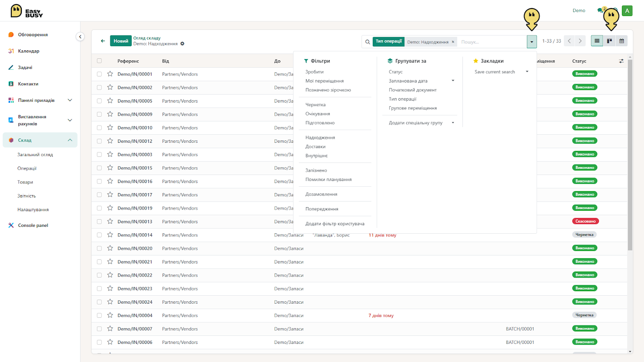Open Налаштування in the sidebar
Image resolution: width=644 pixels, height=362 pixels.
[33, 210]
